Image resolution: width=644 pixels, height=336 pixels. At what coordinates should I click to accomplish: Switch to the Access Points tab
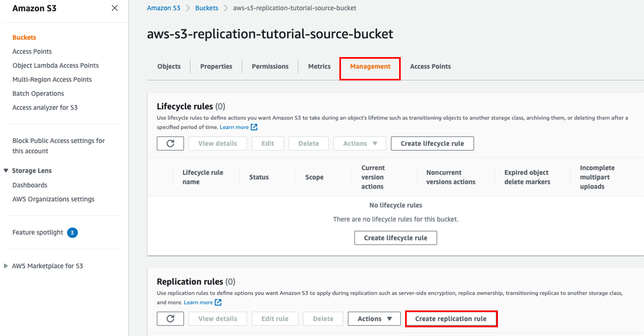tap(431, 67)
